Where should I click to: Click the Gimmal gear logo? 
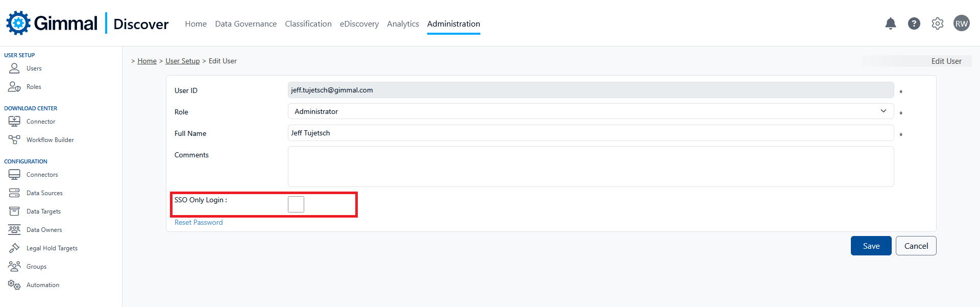[18, 23]
